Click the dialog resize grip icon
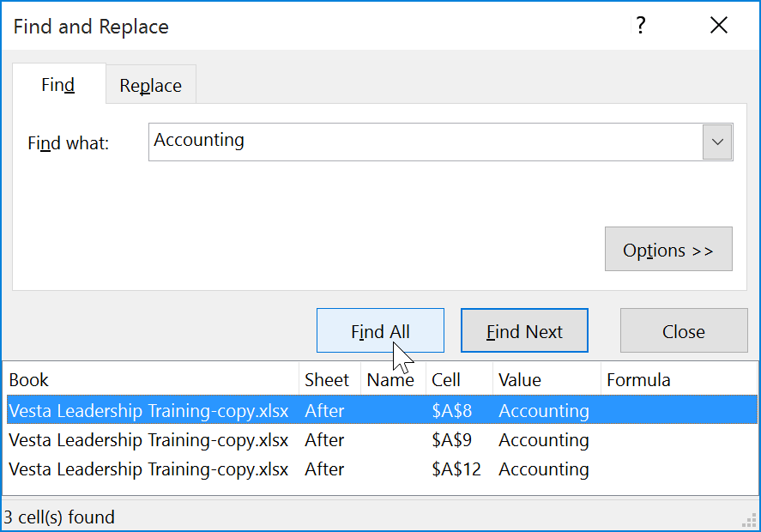This screenshot has height=532, width=761. point(749,521)
